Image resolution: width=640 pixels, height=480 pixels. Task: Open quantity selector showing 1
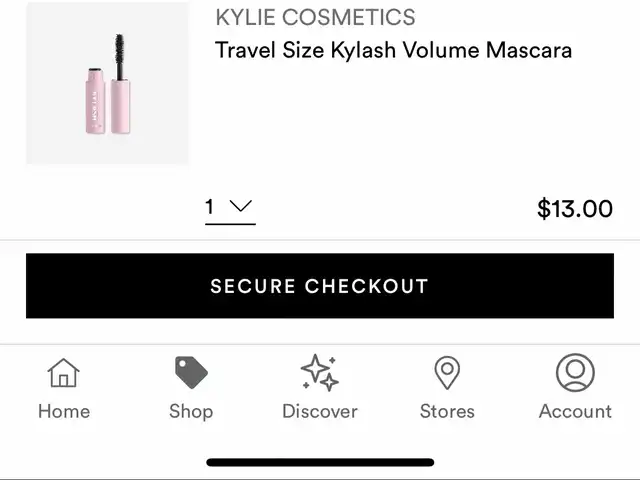click(x=230, y=210)
